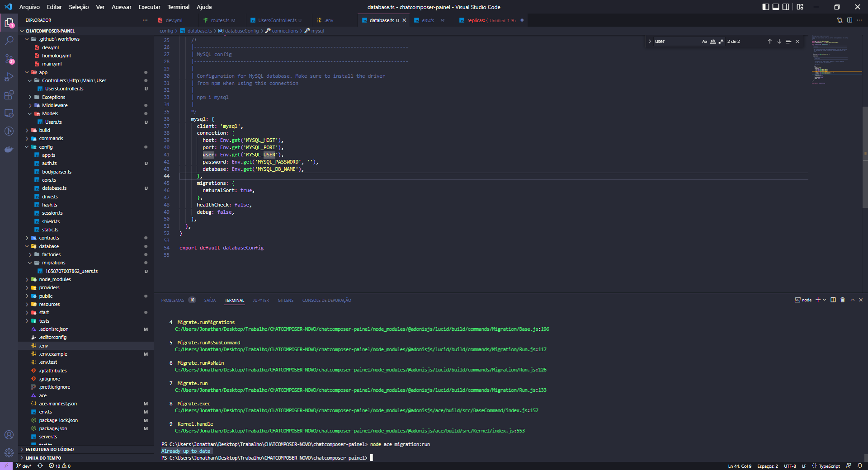
Task: Open the Search view in the activity bar
Action: point(9,41)
